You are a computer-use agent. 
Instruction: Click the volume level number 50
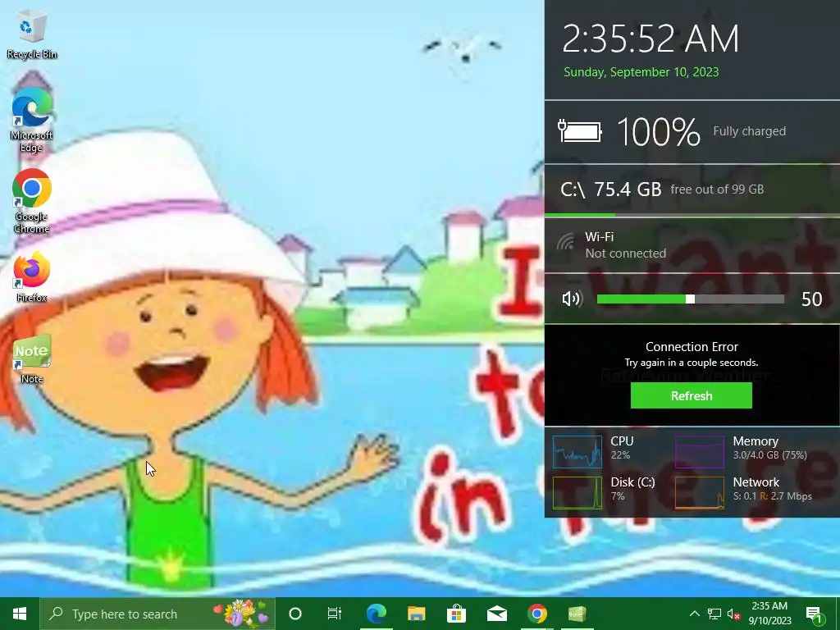pyautogui.click(x=811, y=299)
